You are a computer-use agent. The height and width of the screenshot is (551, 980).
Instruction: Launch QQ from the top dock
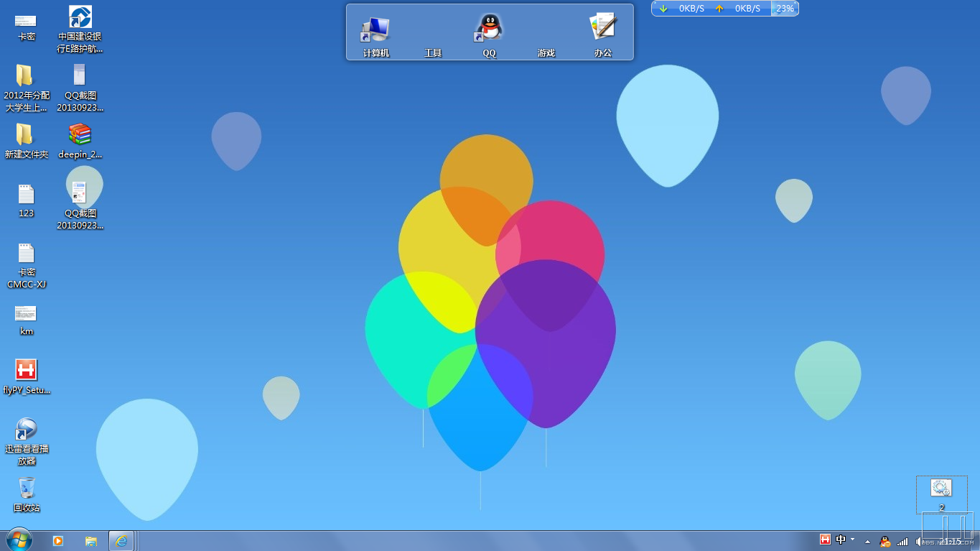coord(489,34)
